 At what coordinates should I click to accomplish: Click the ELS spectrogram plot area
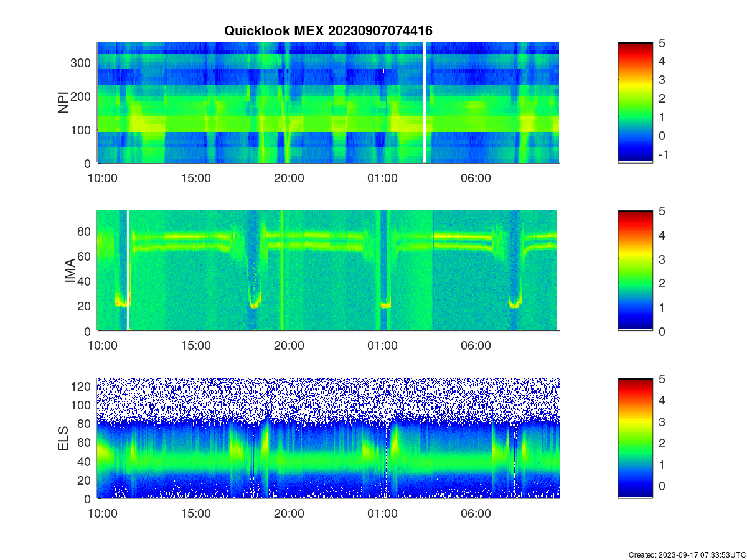pyautogui.click(x=328, y=439)
